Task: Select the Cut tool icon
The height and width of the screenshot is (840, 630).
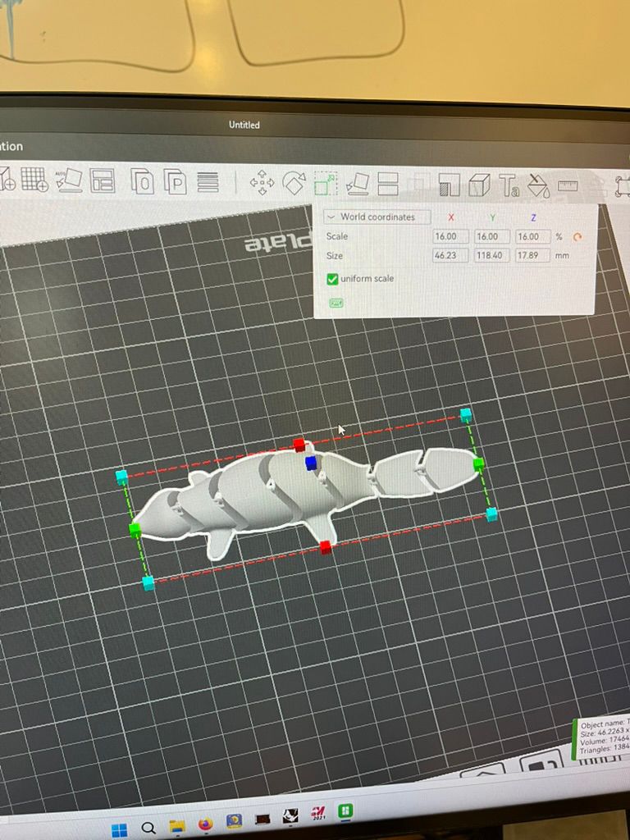Action: (x=387, y=184)
